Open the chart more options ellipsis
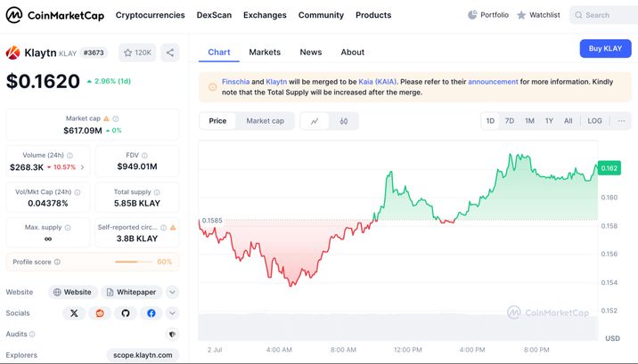 coord(621,121)
